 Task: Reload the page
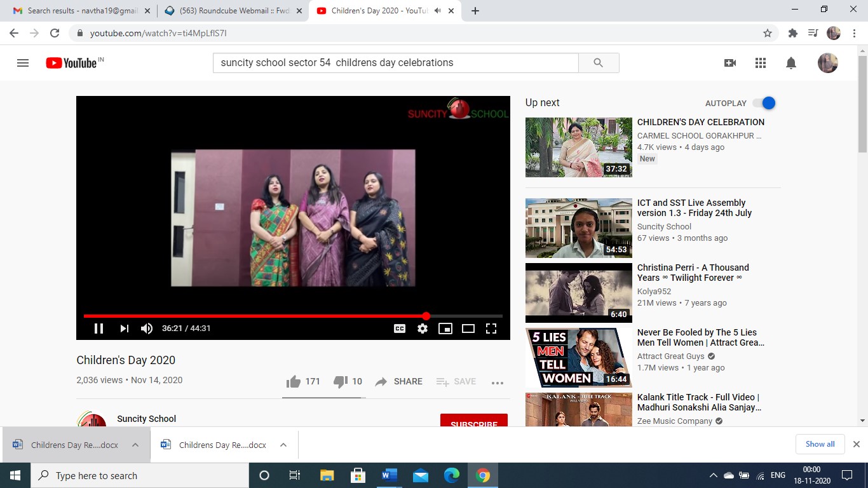pos(55,33)
